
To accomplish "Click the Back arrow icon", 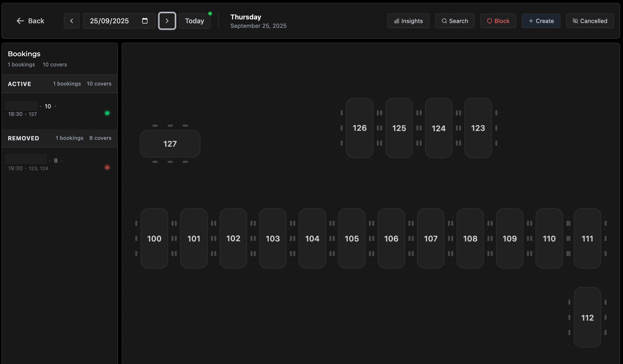I will 20,21.
